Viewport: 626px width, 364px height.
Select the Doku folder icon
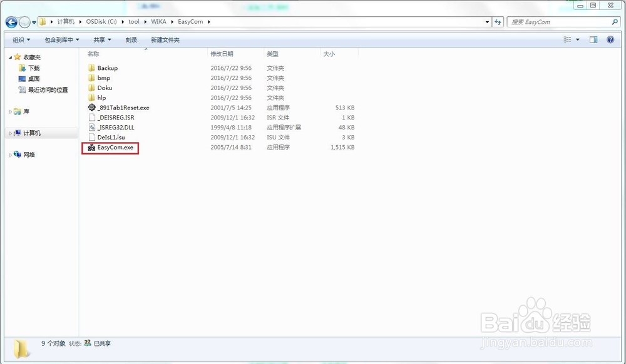click(x=91, y=88)
